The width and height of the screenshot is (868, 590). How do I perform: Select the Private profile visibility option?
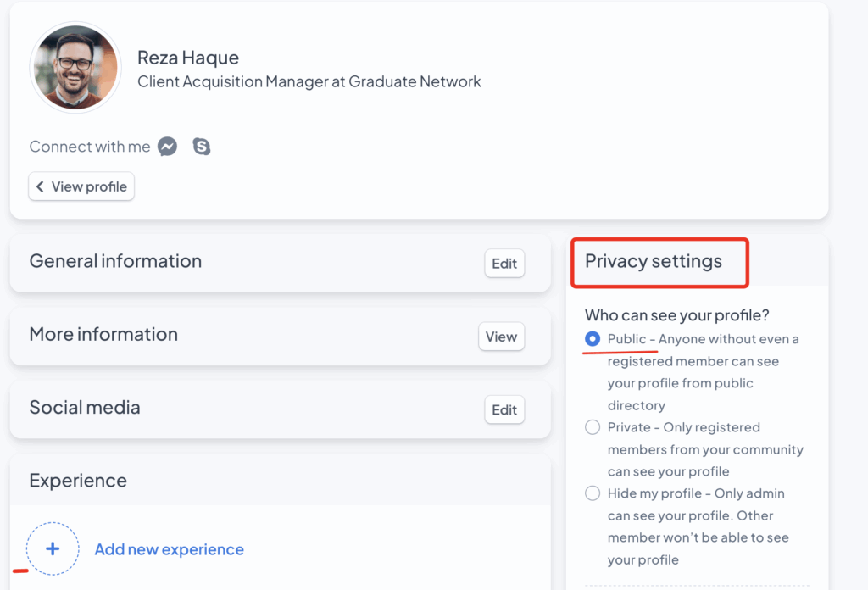[593, 427]
